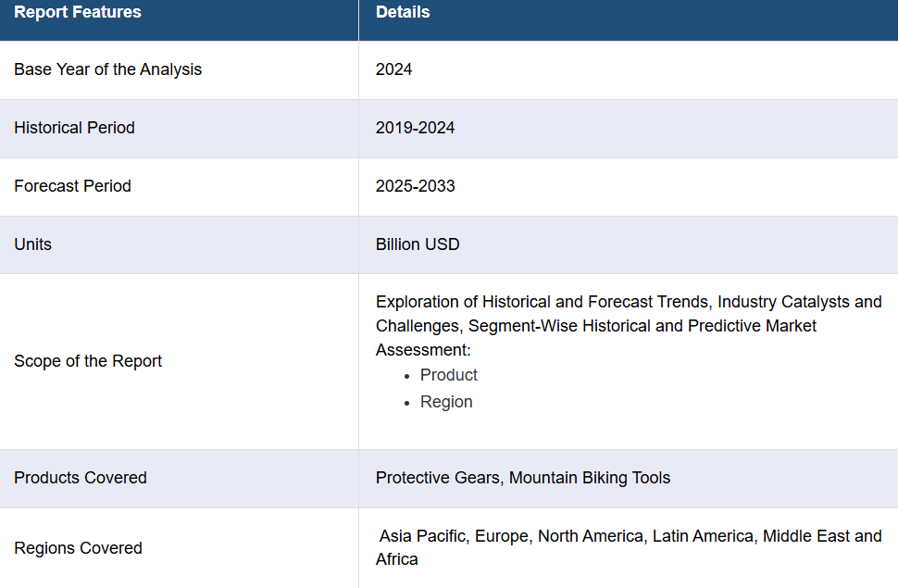Click the 2025-2033 forecast period value
Image resolution: width=898 pixels, height=588 pixels.
coord(415,186)
